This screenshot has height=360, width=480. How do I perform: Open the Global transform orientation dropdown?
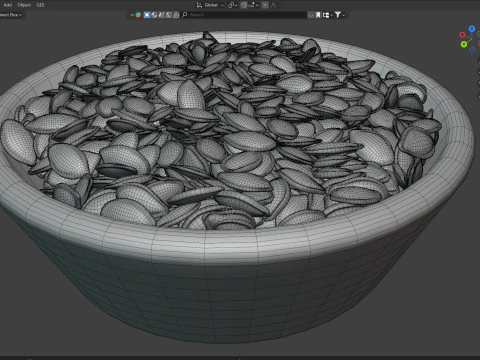pos(210,5)
